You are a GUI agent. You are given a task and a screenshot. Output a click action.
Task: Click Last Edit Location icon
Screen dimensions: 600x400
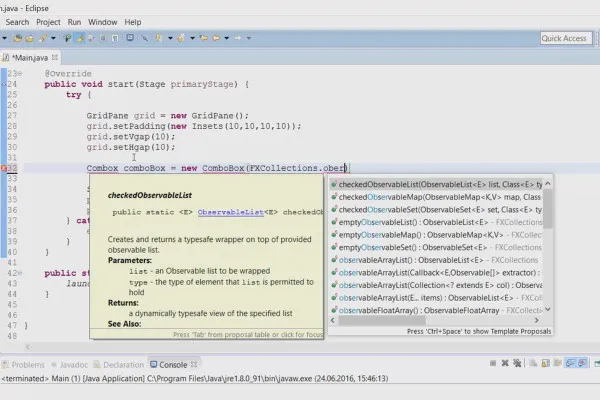tap(204, 38)
